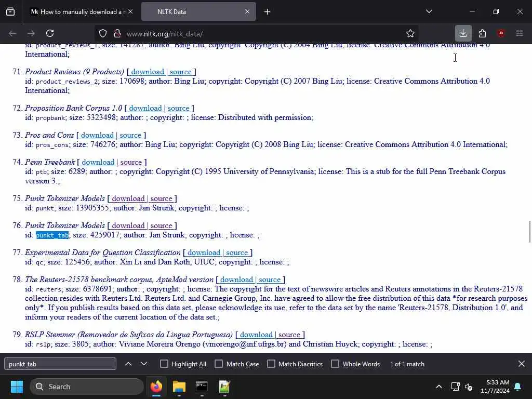This screenshot has height=399, width=532.
Task: Go forward one page
Action: pyautogui.click(x=31, y=34)
